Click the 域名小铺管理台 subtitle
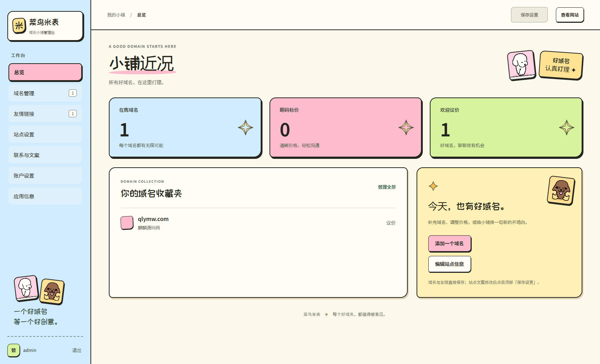This screenshot has width=600, height=364. (x=42, y=32)
